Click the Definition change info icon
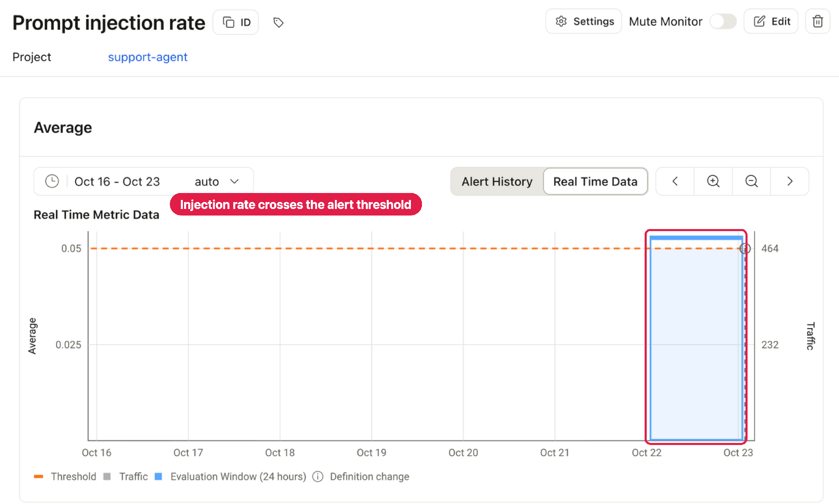The height and width of the screenshot is (504, 839). [x=318, y=477]
